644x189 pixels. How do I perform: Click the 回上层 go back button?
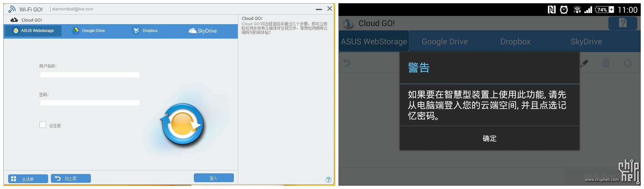pos(71,178)
